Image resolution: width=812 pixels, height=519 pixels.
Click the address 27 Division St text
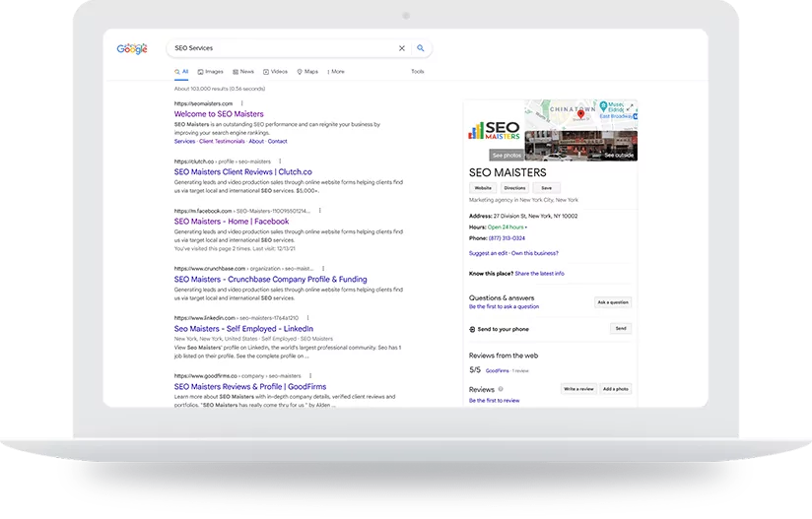click(x=535, y=217)
